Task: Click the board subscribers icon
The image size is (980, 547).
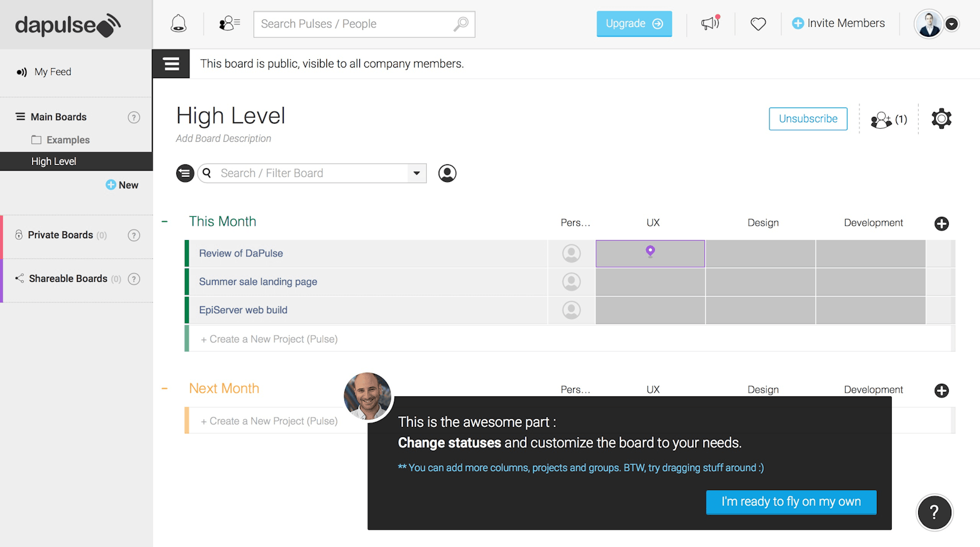Action: [x=888, y=119]
